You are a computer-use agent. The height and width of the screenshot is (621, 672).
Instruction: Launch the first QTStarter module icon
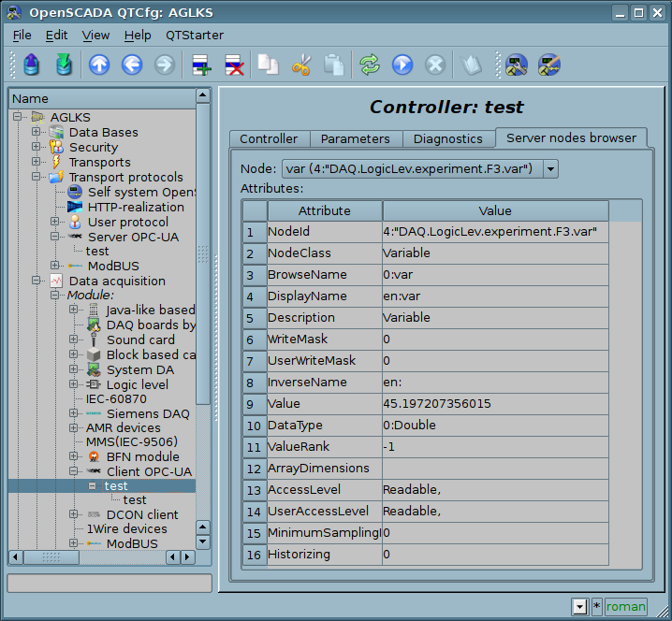click(x=516, y=65)
